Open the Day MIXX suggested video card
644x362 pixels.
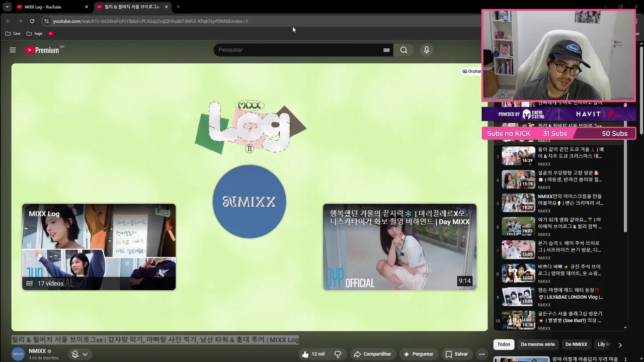[x=399, y=247]
